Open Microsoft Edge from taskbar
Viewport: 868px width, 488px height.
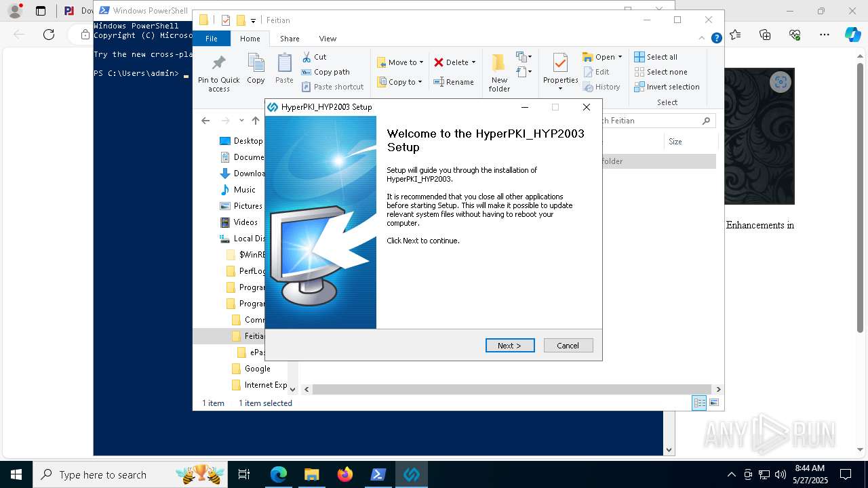[x=279, y=474]
